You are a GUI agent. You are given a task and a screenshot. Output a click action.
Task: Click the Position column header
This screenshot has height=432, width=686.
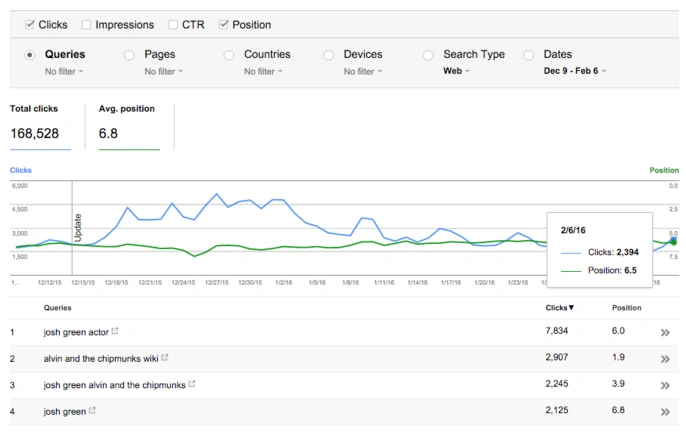627,307
